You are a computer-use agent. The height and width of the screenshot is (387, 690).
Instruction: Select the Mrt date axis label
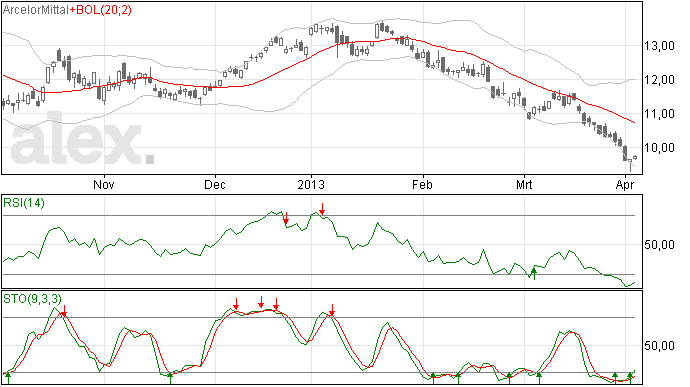pyautogui.click(x=524, y=184)
